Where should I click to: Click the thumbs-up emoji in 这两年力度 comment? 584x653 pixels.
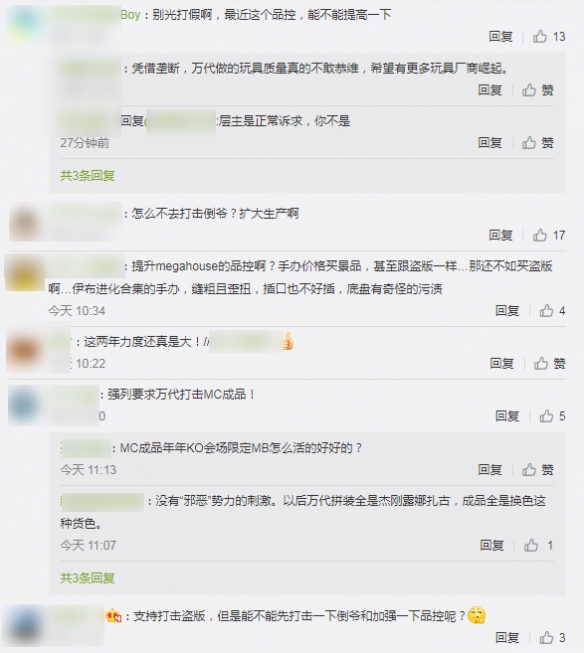tap(288, 342)
